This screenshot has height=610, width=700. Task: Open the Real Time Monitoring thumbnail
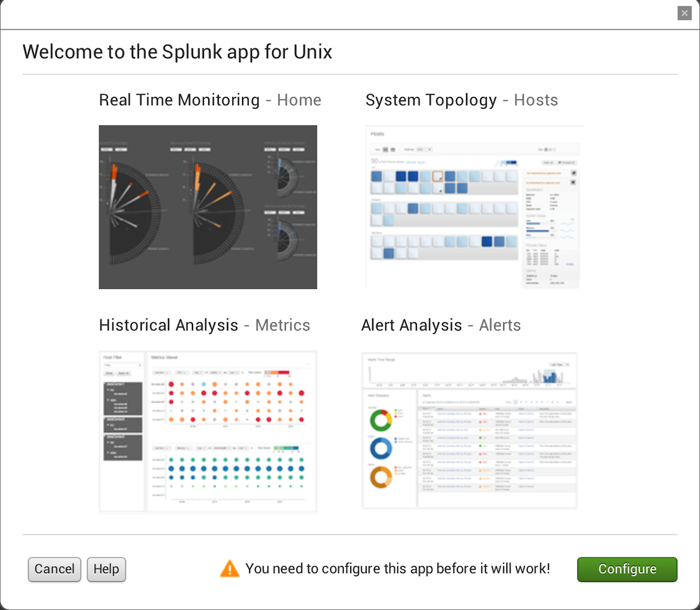[208, 207]
